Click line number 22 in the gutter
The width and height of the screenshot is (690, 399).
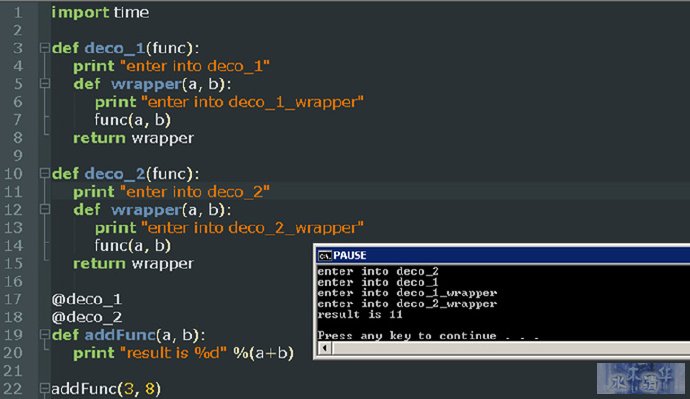tap(13, 389)
